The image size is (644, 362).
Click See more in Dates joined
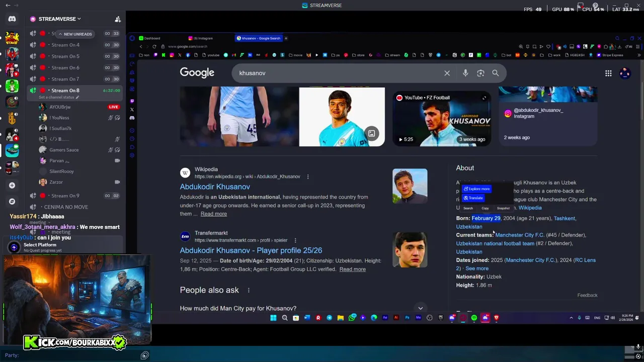477,268
